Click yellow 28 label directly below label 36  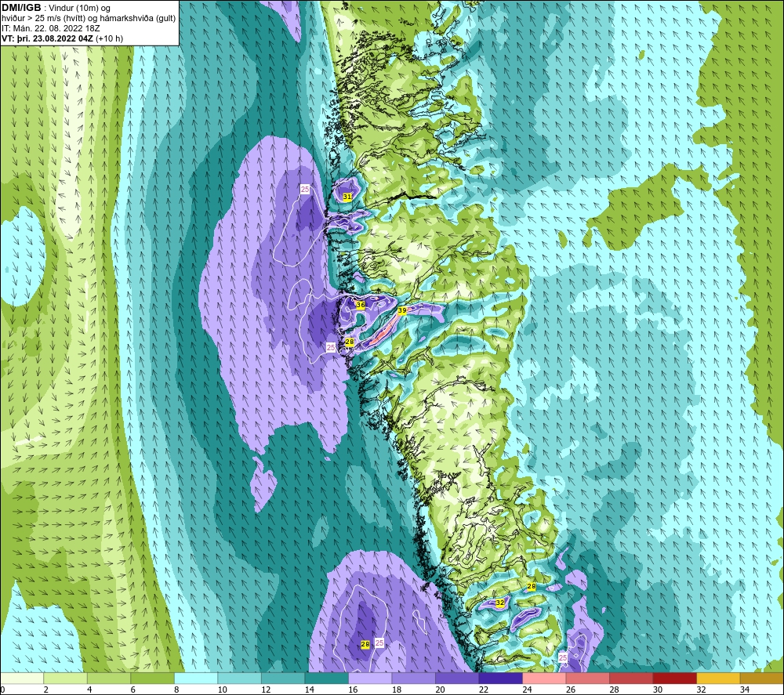pos(350,342)
